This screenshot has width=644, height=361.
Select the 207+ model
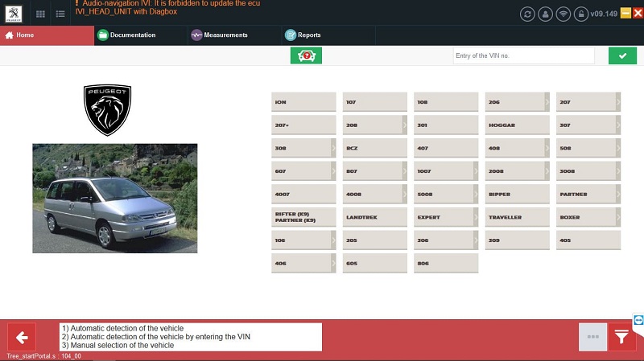[x=303, y=125]
